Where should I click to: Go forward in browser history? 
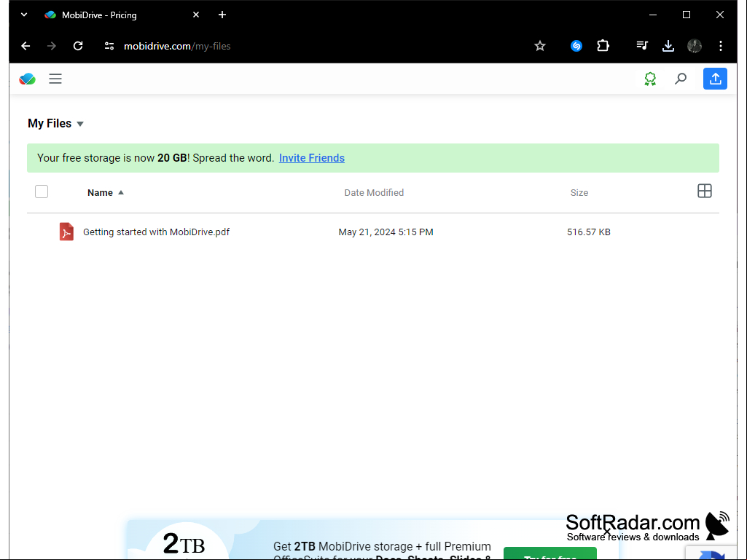52,46
